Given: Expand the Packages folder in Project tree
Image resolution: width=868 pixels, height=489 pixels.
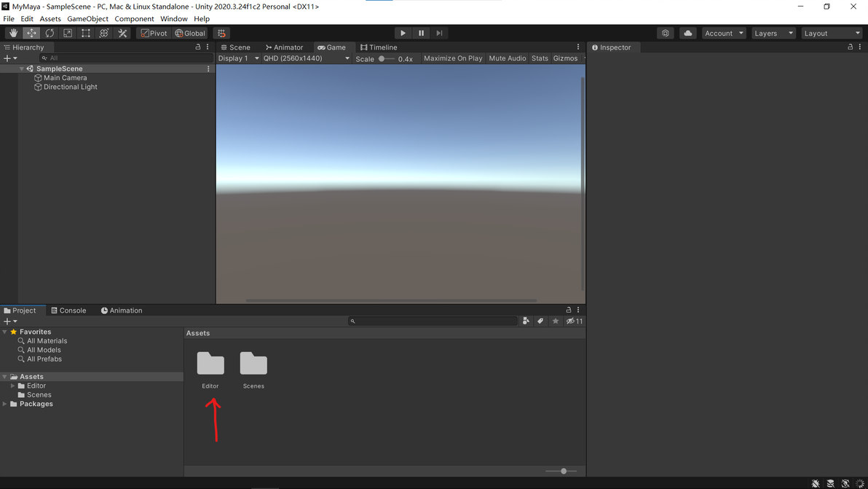Looking at the screenshot, I should [x=5, y=404].
